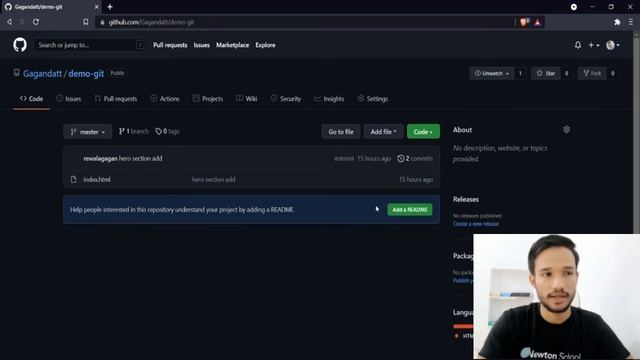
Task: Switch to the Actions tab
Action: 165,99
